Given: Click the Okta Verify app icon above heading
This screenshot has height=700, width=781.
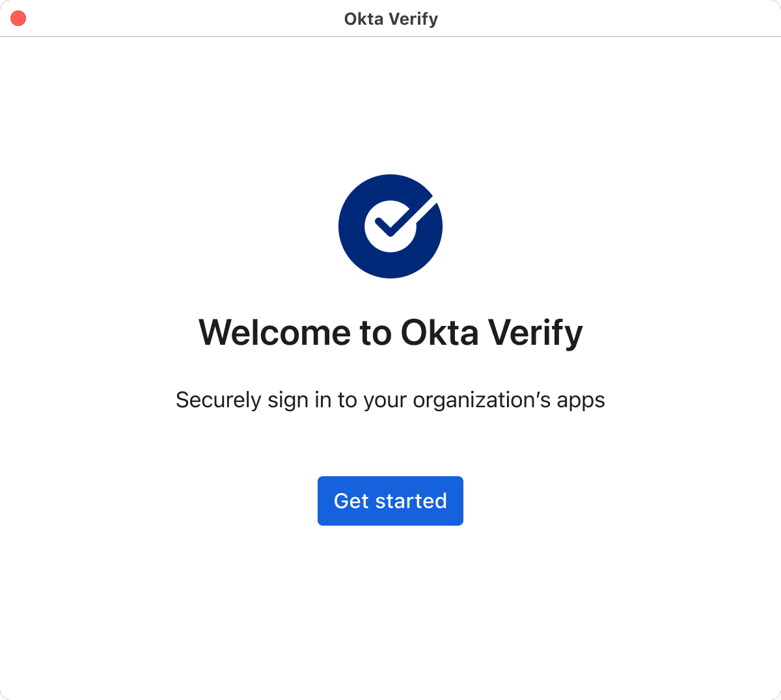Looking at the screenshot, I should [390, 226].
